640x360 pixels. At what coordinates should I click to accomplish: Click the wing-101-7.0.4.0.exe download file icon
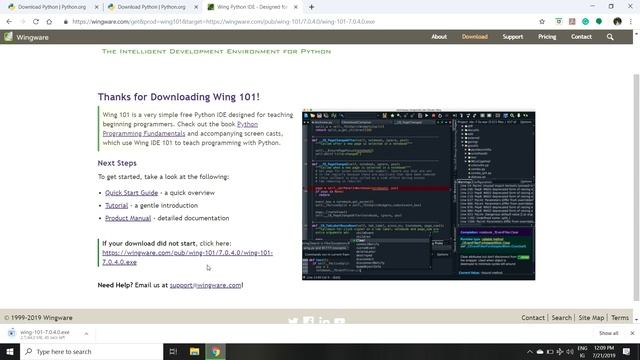(11, 333)
